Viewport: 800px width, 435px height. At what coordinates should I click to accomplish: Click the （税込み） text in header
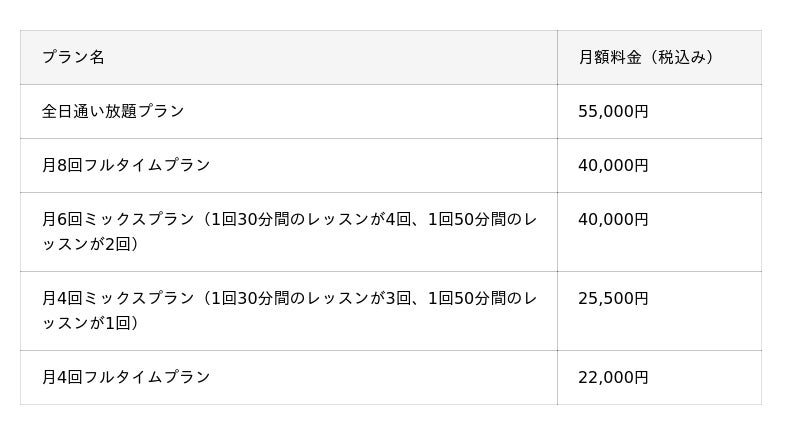pos(683,57)
